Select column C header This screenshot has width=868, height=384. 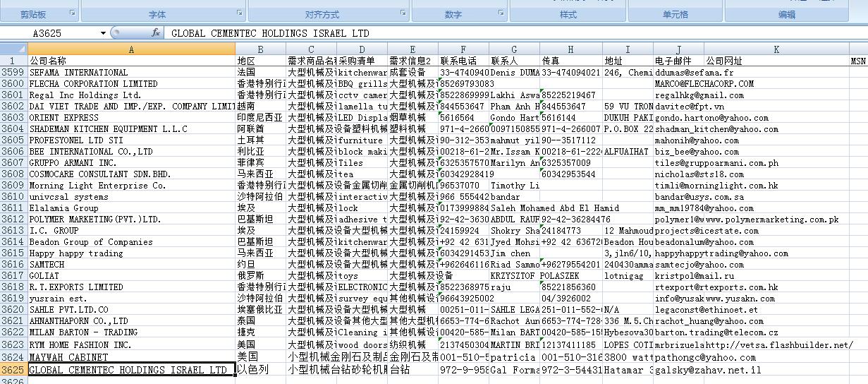click(312, 49)
